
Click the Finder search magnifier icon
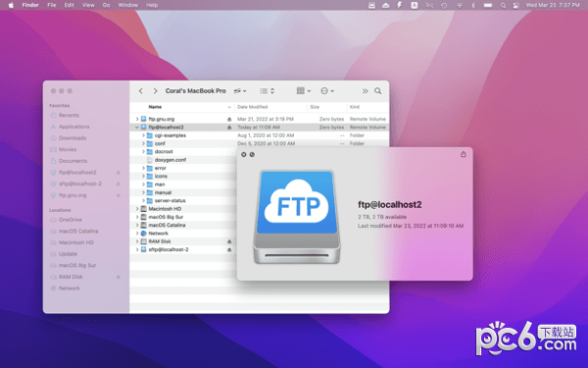tap(377, 91)
